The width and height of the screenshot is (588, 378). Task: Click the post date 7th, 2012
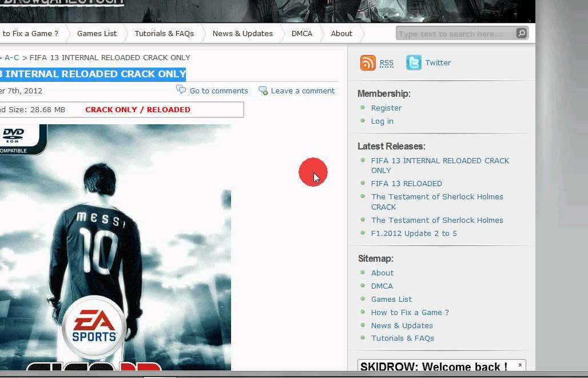click(x=25, y=91)
